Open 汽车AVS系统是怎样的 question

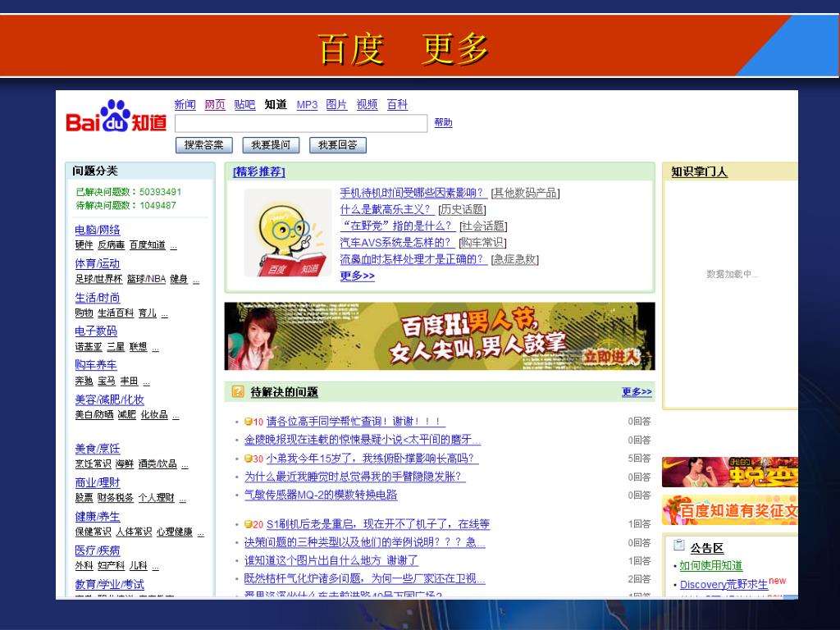click(398, 243)
